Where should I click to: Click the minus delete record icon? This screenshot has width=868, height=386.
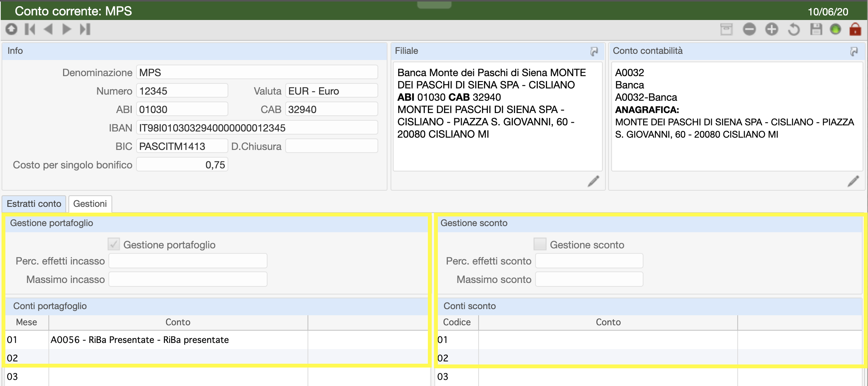pyautogui.click(x=749, y=29)
